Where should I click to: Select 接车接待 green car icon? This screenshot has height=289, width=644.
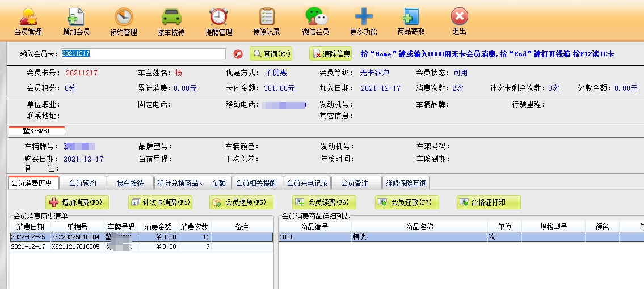[171, 18]
